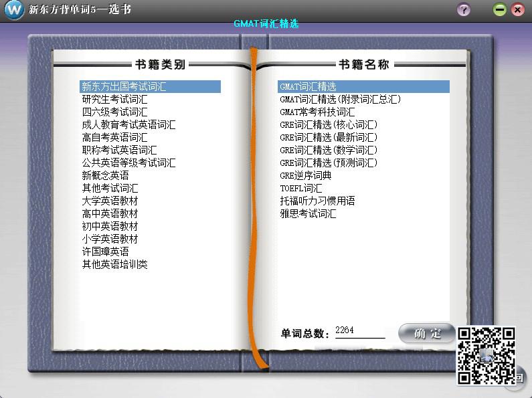
Task: Choose GRE词汇精选(核心词汇) book
Action: pos(329,124)
